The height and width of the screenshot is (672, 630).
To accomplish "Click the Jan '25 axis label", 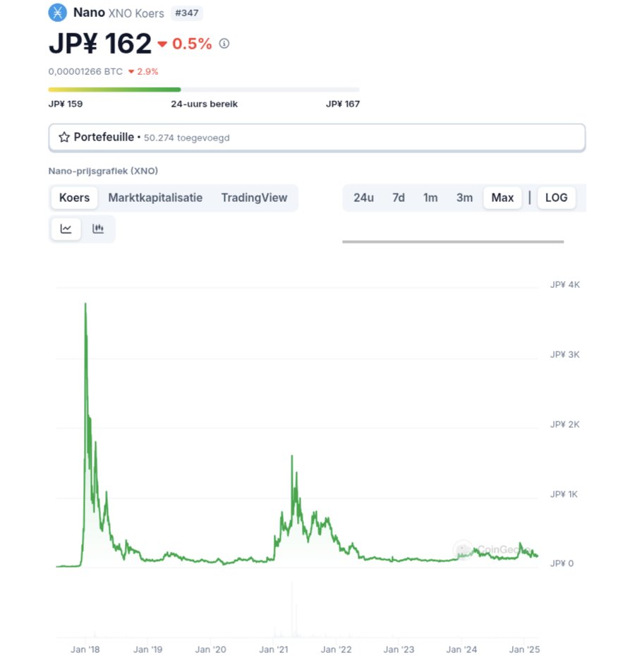I will pyautogui.click(x=524, y=649).
